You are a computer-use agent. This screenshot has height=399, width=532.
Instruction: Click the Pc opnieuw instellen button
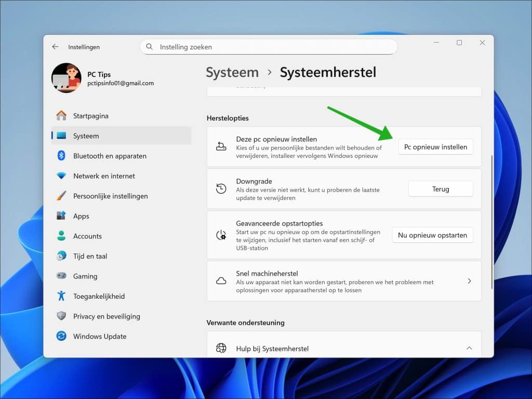coord(435,147)
